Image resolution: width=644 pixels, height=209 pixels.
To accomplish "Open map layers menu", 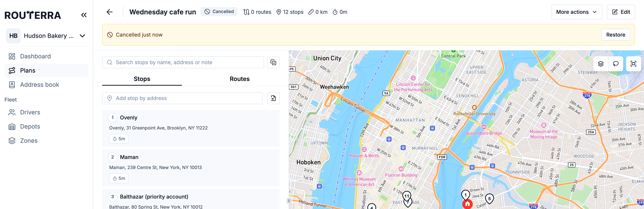I will coord(601,64).
